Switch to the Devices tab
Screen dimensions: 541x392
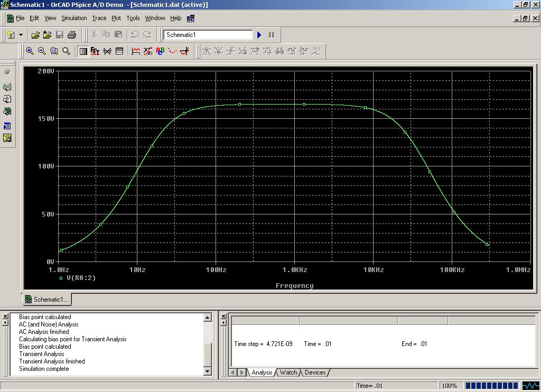[x=315, y=372]
